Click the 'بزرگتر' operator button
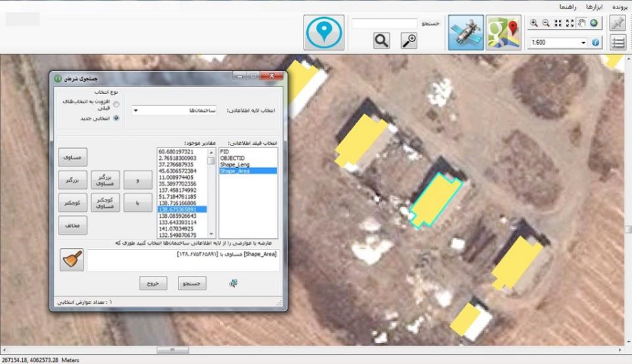 point(72,180)
